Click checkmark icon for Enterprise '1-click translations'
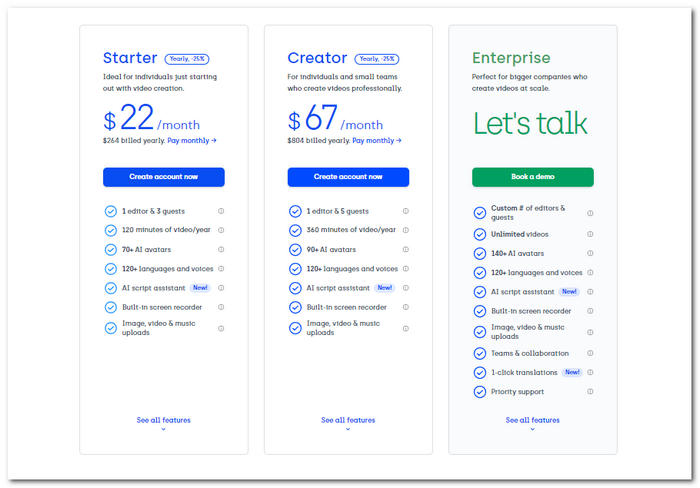The height and width of the screenshot is (488, 700). [x=480, y=373]
